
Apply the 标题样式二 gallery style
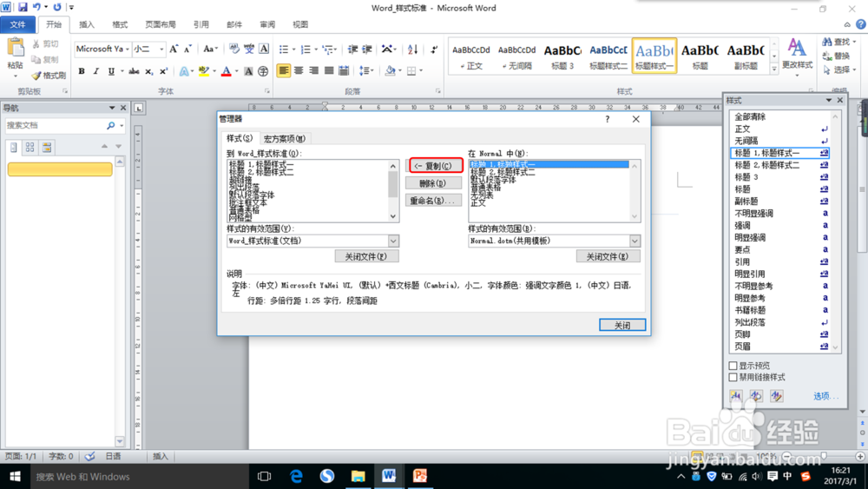click(x=608, y=56)
